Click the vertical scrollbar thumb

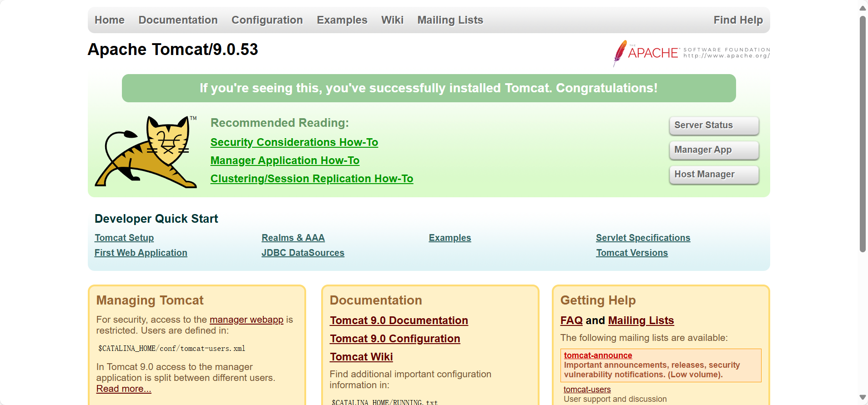863,134
